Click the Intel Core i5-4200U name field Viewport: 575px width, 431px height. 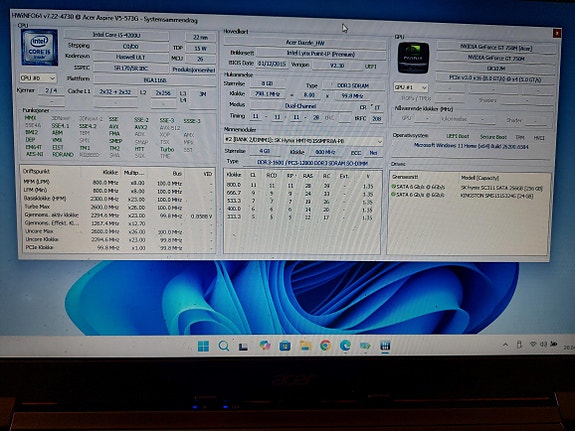(x=116, y=35)
